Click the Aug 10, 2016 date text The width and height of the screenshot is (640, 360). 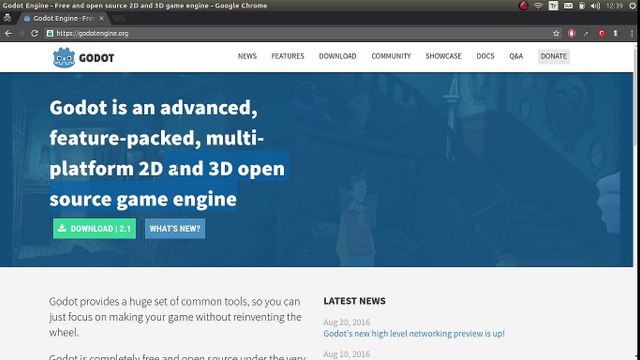click(347, 354)
